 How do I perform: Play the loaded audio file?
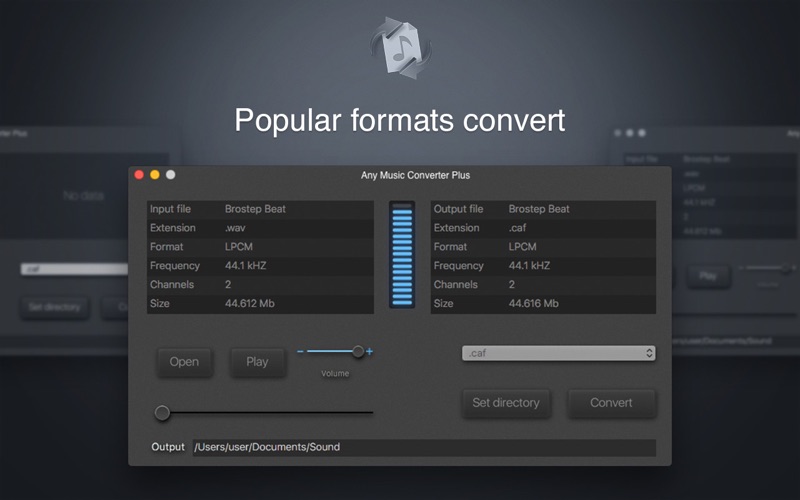tap(257, 362)
